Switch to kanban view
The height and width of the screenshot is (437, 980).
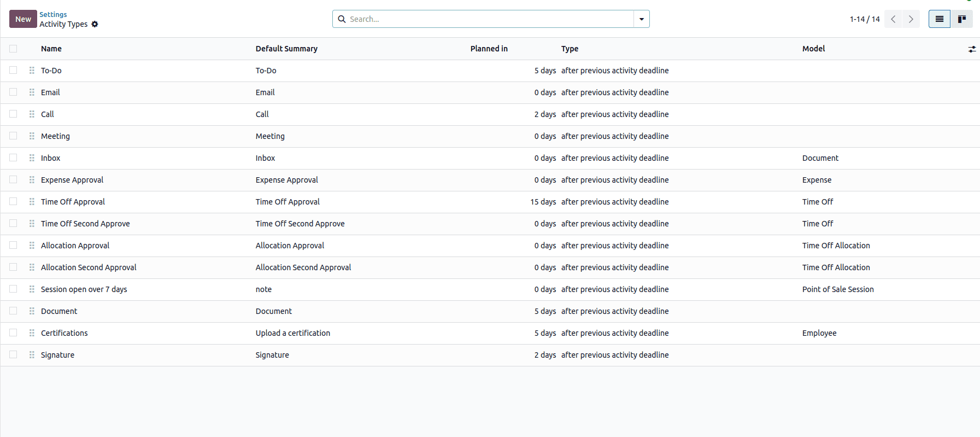tap(961, 19)
